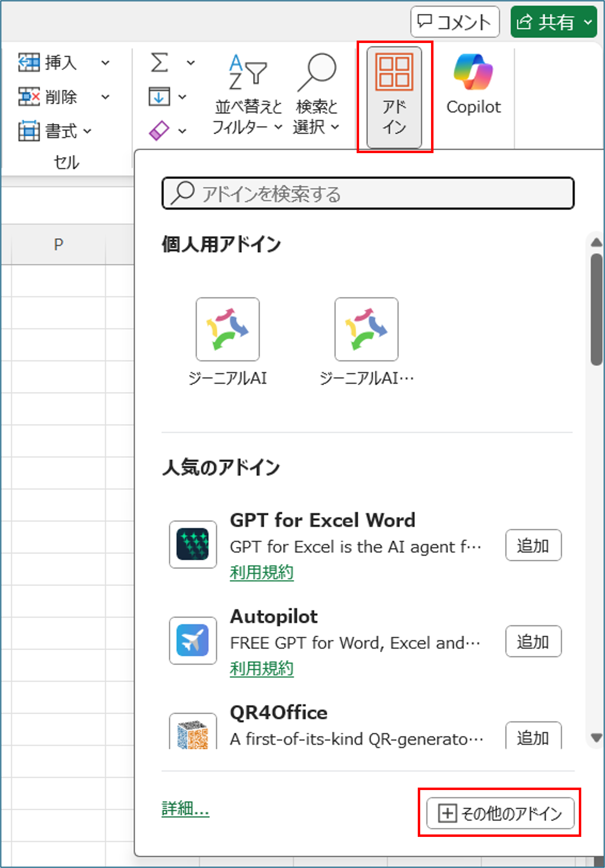The image size is (605, 868).
Task: Open the 詳細... link
Action: [185, 809]
